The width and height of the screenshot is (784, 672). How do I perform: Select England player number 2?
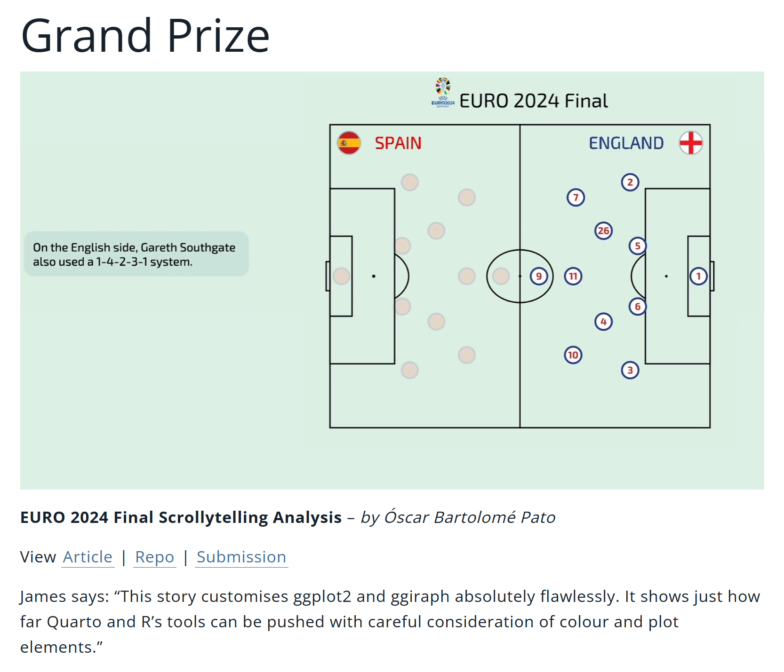click(630, 182)
